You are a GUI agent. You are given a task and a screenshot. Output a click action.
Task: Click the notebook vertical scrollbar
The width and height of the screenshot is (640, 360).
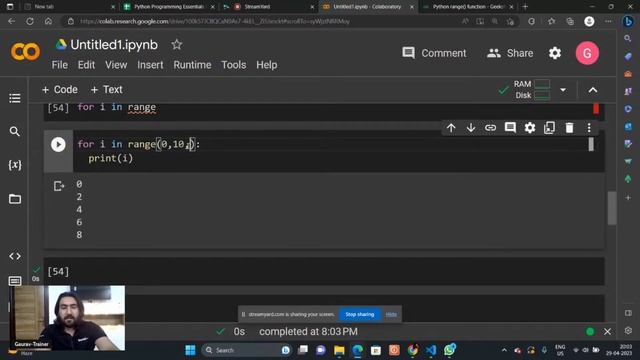[x=611, y=207]
